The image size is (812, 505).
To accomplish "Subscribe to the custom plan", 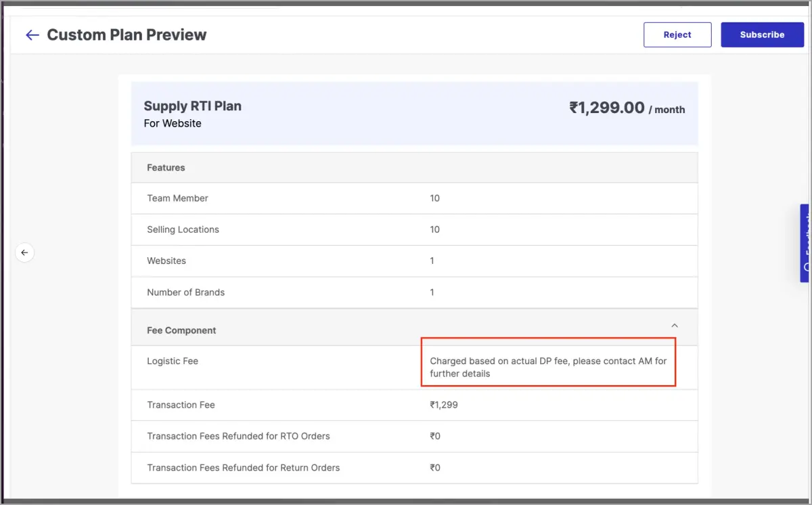I will tap(762, 35).
